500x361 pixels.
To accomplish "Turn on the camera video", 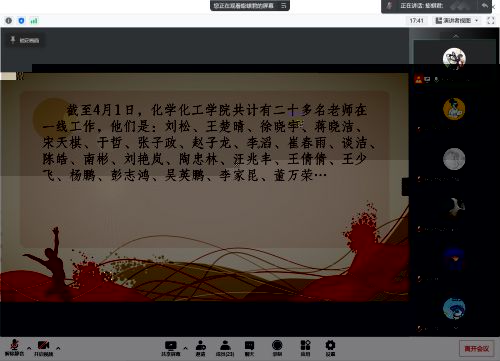I will (x=44, y=348).
